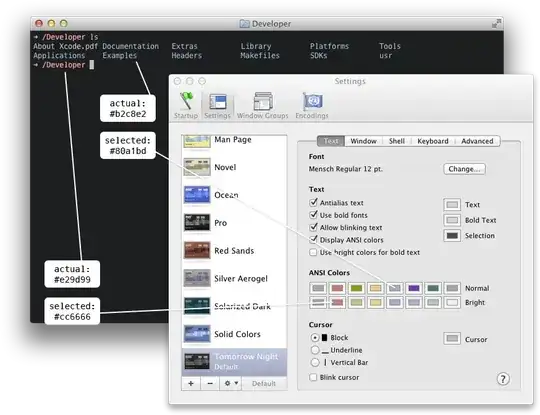Image resolution: width=540 pixels, height=415 pixels.
Task: Open Bright ANSI white color well
Action: coord(452,302)
